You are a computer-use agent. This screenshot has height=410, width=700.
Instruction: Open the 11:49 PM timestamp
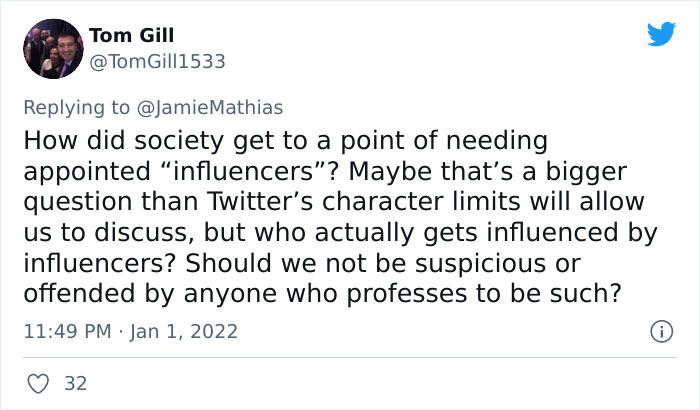pos(67,331)
